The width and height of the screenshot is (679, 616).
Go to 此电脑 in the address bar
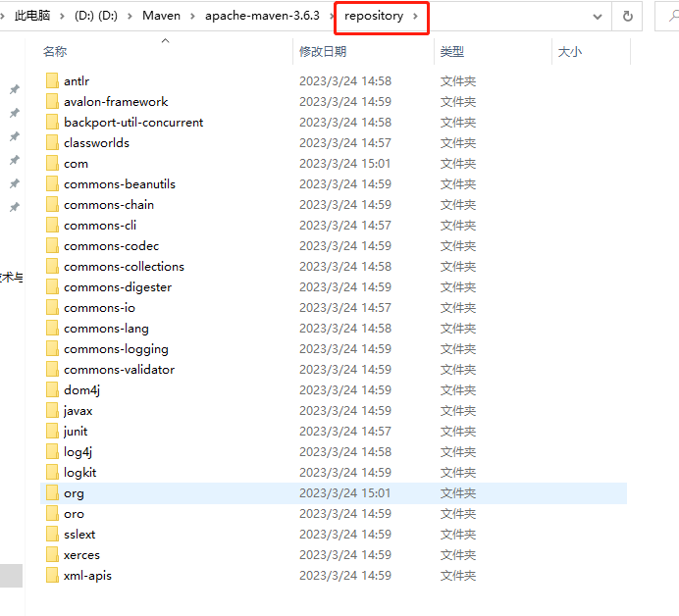[x=32, y=16]
